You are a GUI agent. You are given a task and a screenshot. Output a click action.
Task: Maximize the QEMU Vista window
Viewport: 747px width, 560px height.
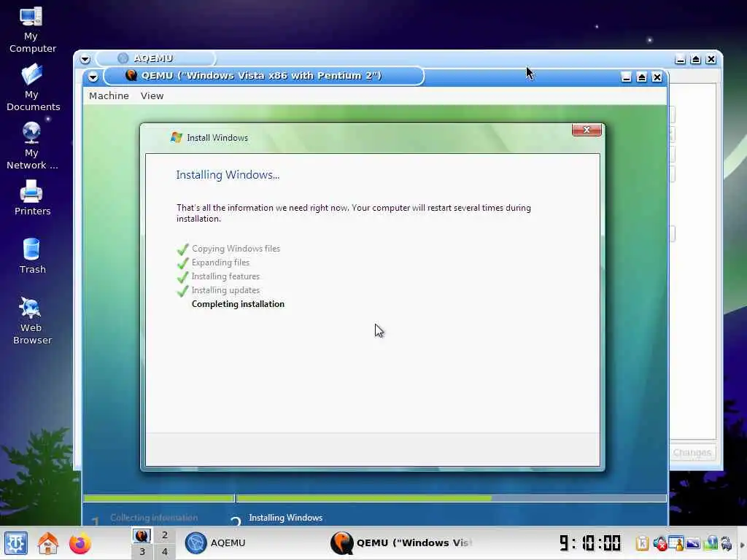coord(642,77)
